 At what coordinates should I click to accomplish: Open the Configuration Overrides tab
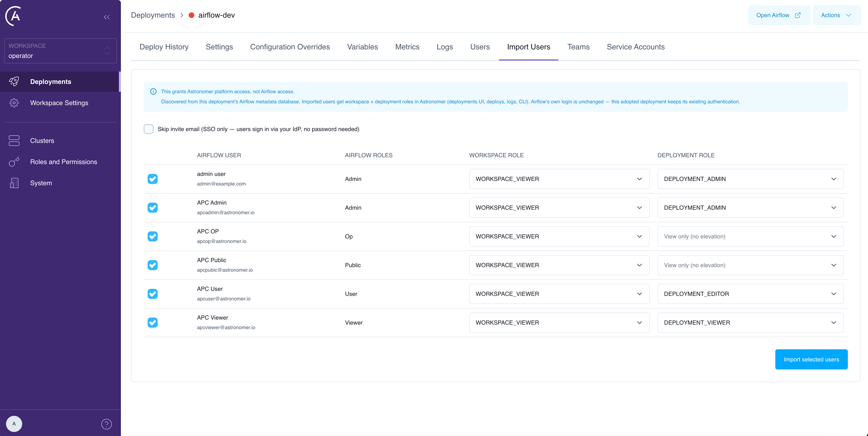pos(290,47)
